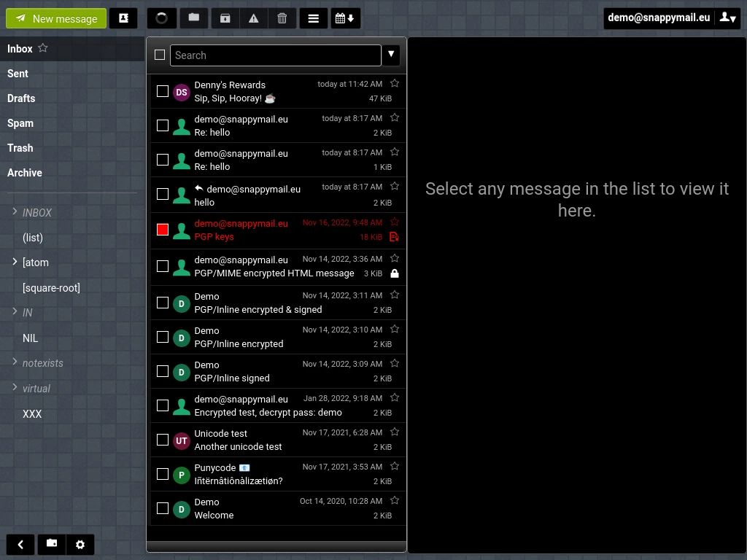
Task: Switch to the Drafts folder
Action: [x=20, y=98]
